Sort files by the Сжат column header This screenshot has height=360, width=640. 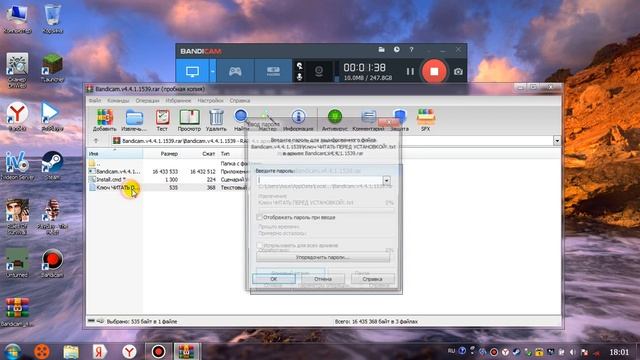(x=199, y=154)
